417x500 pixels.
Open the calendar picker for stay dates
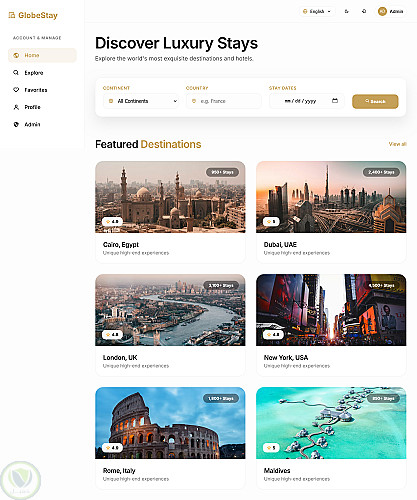point(335,101)
